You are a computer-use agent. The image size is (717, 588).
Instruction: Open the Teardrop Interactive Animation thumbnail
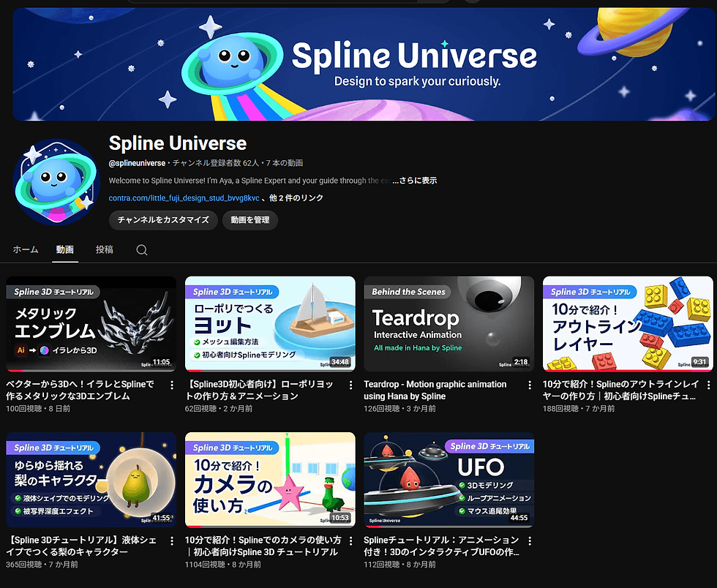[x=448, y=324]
